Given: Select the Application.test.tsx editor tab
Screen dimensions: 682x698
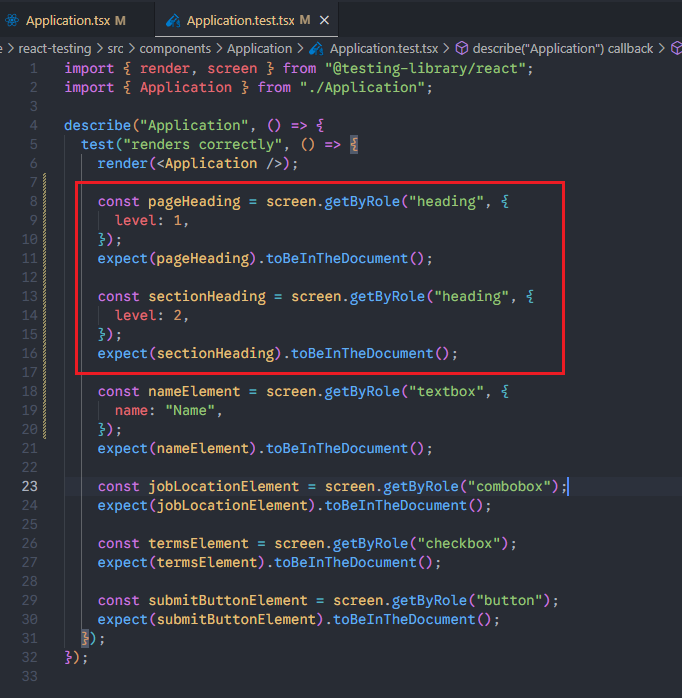Looking at the screenshot, I should 239,20.
